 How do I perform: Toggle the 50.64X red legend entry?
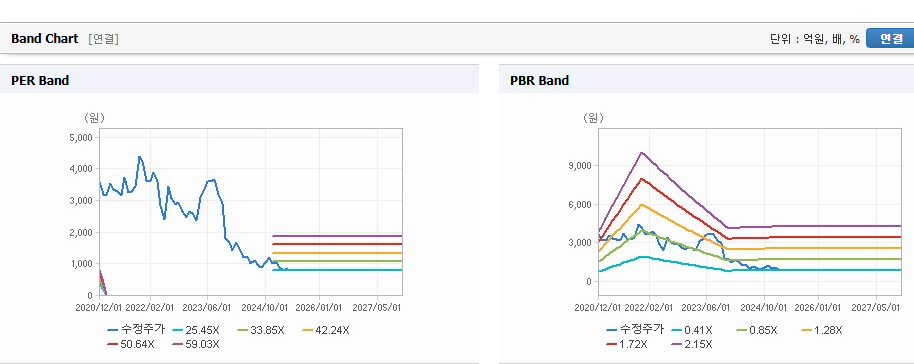click(x=131, y=344)
